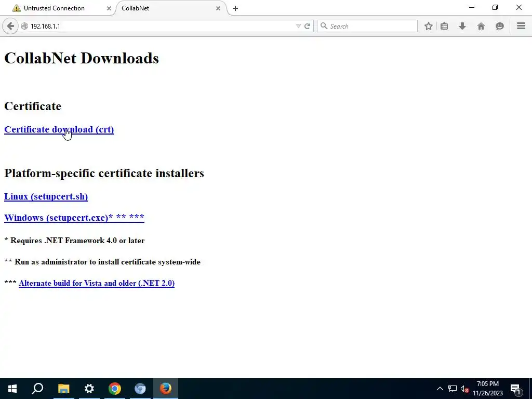The height and width of the screenshot is (399, 532).
Task: Open the URL history dropdown arrow
Action: (x=298, y=26)
